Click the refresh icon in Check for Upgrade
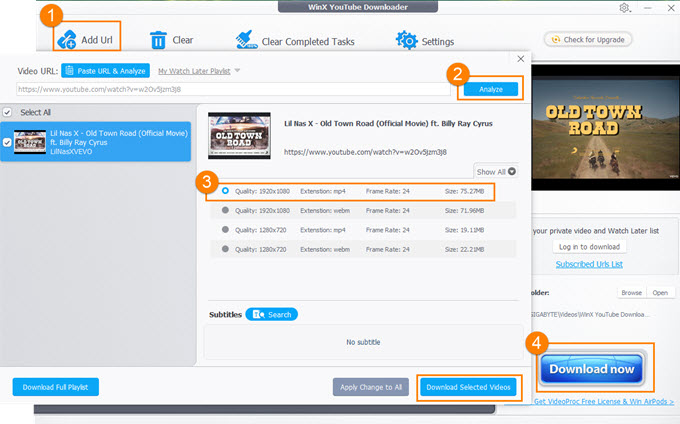Viewport: 680px width, 424px height. [555, 39]
